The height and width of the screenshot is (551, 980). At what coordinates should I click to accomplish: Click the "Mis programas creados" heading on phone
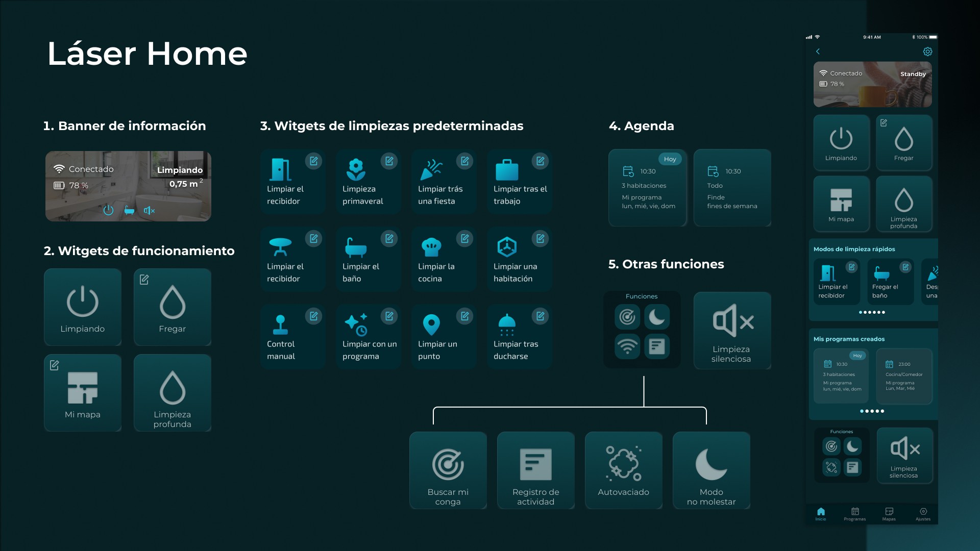[x=849, y=339]
